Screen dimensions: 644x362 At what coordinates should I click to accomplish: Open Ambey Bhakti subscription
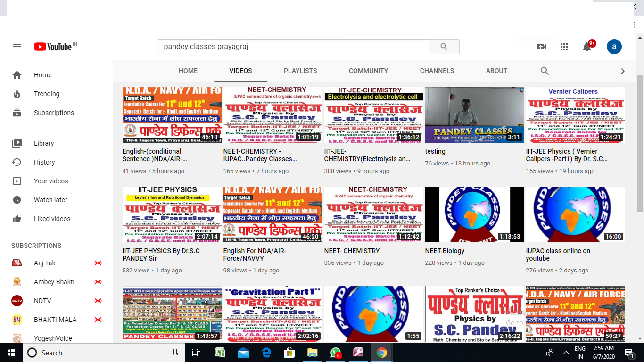(x=57, y=282)
